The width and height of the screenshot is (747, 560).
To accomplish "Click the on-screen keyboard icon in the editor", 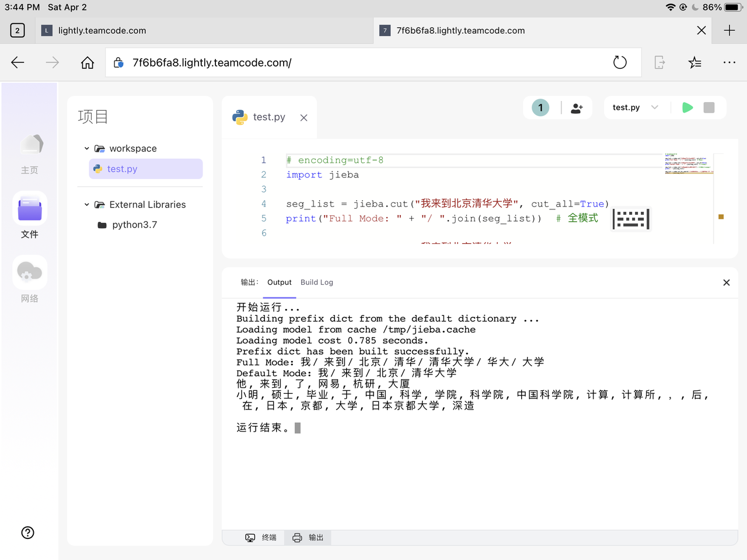I will [x=630, y=219].
